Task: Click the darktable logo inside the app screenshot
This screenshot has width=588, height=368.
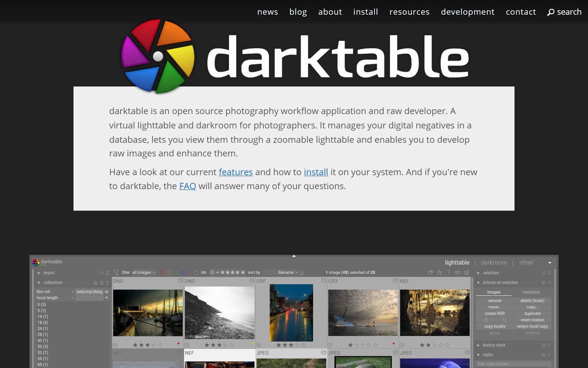Action: coord(36,262)
